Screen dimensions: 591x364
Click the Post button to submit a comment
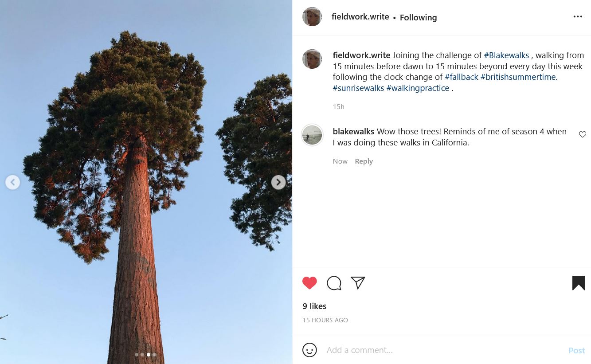pyautogui.click(x=576, y=350)
